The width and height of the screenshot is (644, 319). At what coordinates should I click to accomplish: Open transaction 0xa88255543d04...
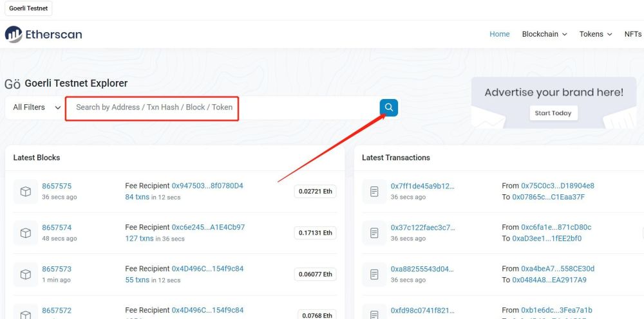422,269
